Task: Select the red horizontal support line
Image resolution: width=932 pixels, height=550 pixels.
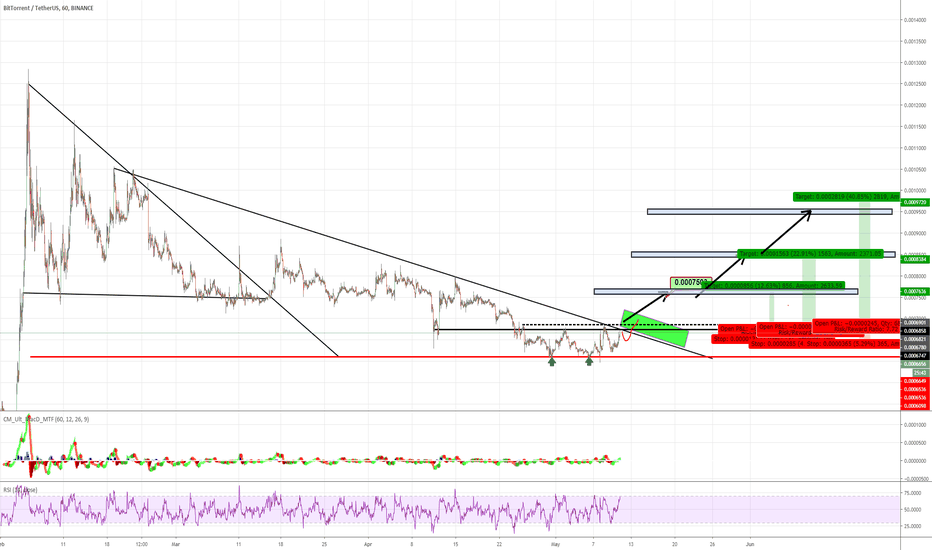Action: pyautogui.click(x=464, y=357)
